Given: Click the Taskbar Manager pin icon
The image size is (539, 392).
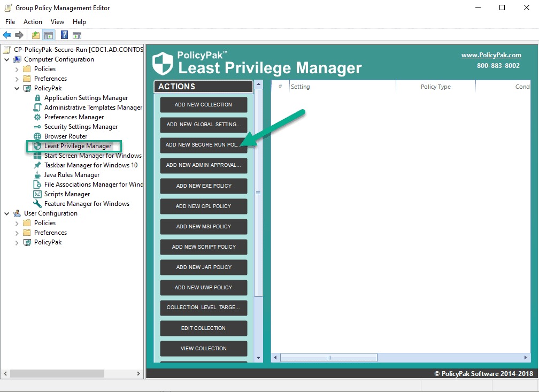Looking at the screenshot, I should 37,165.
